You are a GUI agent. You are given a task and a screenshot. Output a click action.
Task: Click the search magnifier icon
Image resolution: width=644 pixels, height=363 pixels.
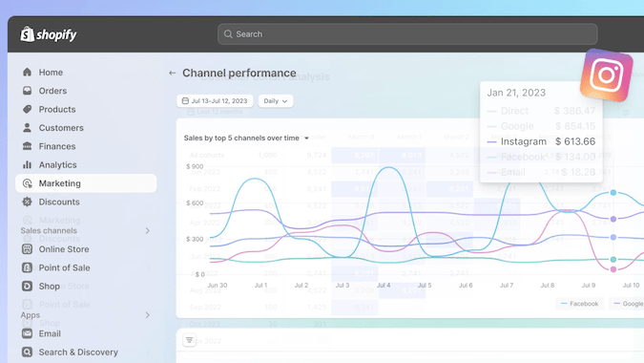point(228,34)
